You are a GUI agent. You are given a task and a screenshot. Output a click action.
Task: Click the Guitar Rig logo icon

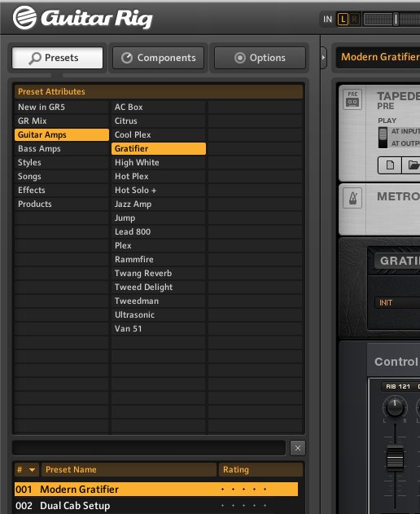click(24, 17)
